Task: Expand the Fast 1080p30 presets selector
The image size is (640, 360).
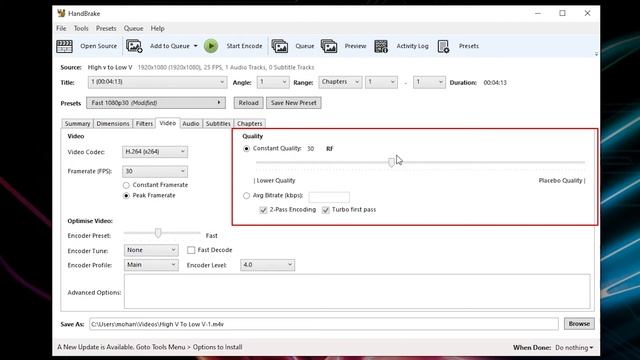Action: point(156,102)
